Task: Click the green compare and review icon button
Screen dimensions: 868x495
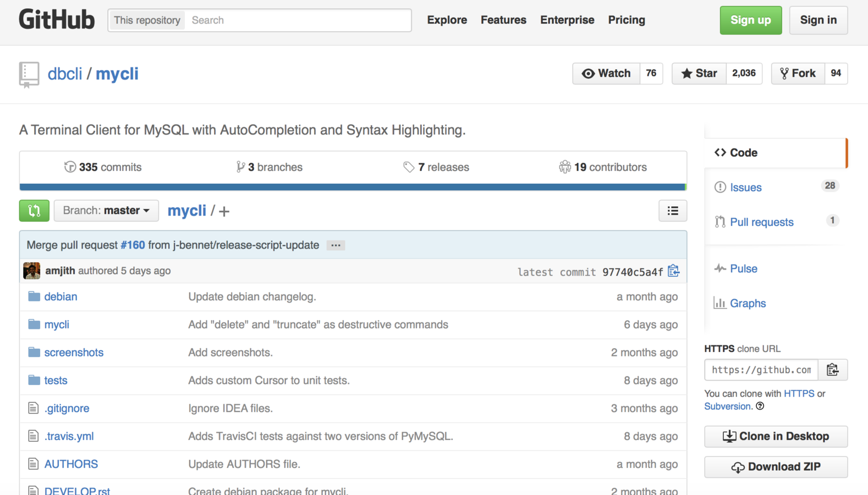Action: coord(34,211)
